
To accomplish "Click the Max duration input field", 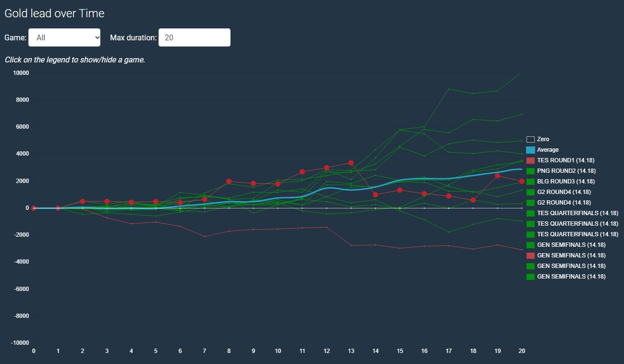I will [195, 37].
